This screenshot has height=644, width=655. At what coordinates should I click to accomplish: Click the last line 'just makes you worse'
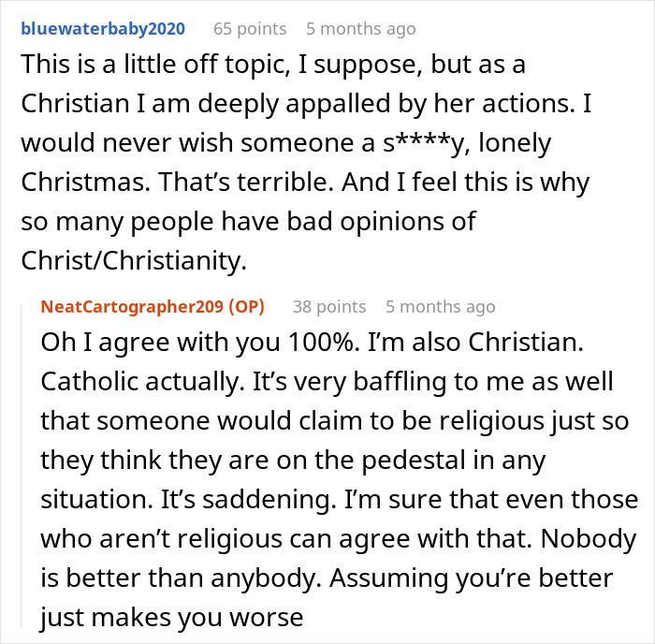pos(171,618)
